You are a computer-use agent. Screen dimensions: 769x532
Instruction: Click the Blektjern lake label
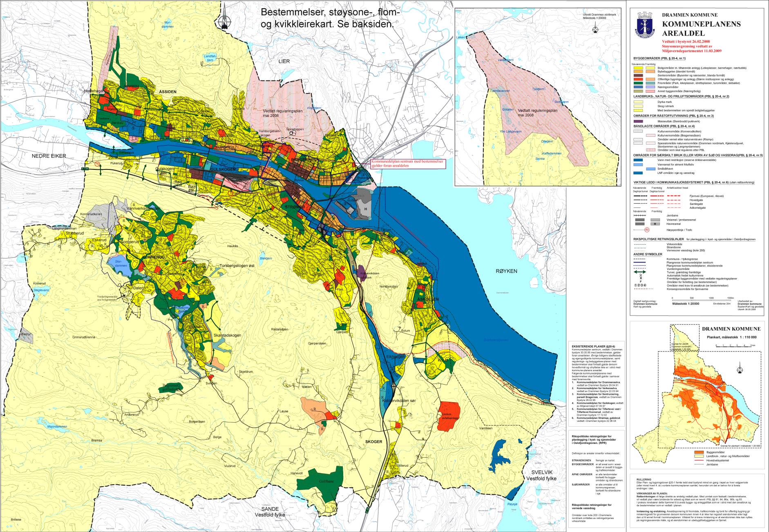266,258
